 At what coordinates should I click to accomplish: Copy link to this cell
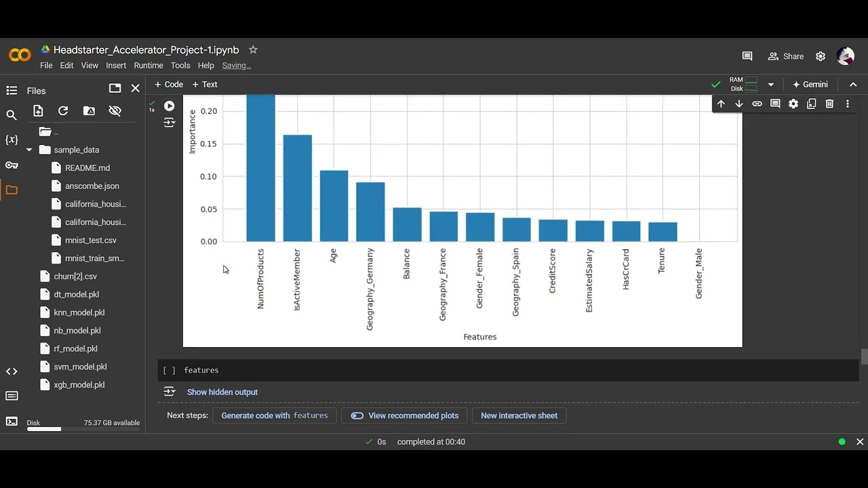(x=757, y=104)
